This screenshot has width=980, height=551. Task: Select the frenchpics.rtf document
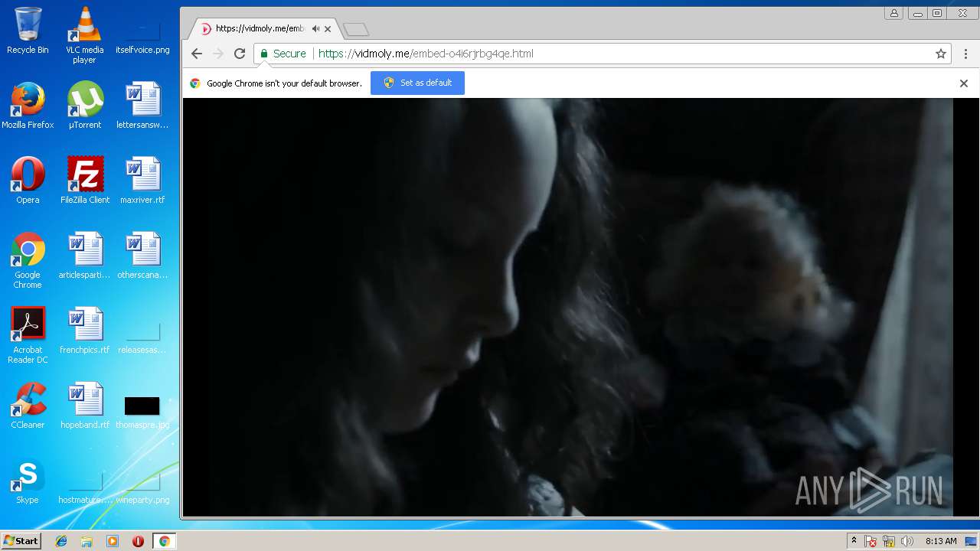[x=85, y=331]
